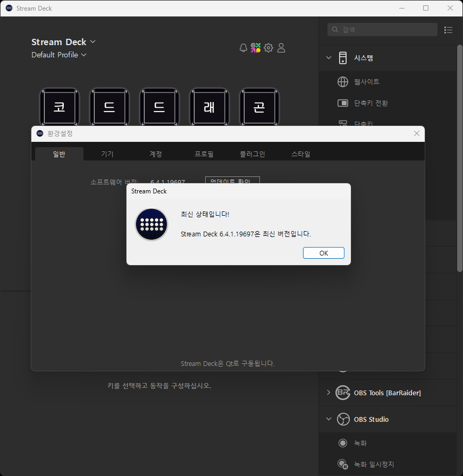Viewport: 463px width, 476px height.
Task: Switch to the 일반 tab
Action: pos(59,154)
